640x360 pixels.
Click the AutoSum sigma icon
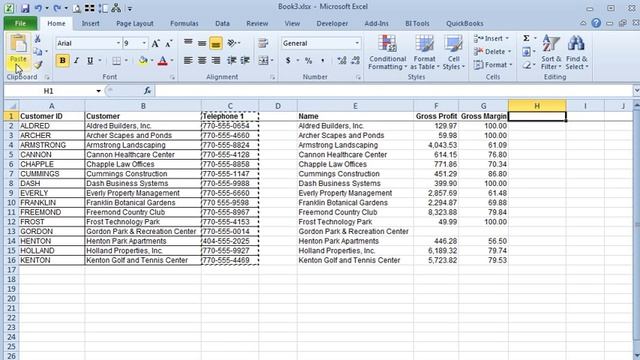point(527,38)
